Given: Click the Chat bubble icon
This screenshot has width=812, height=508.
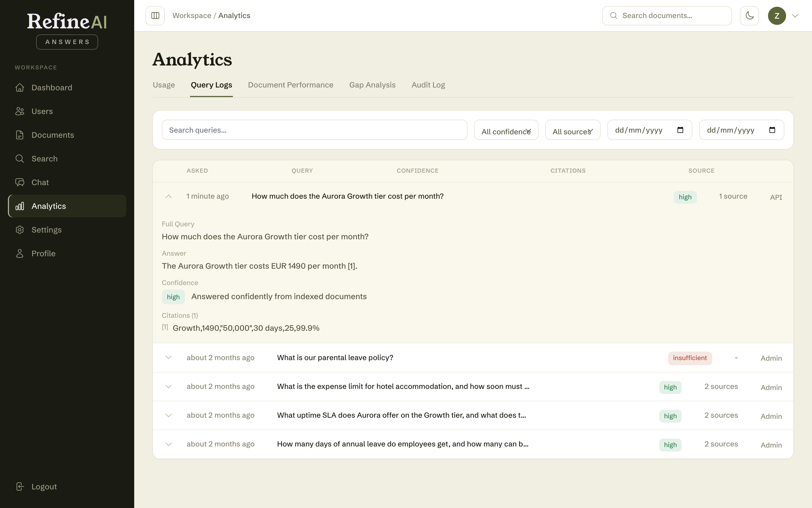Looking at the screenshot, I should [20, 182].
